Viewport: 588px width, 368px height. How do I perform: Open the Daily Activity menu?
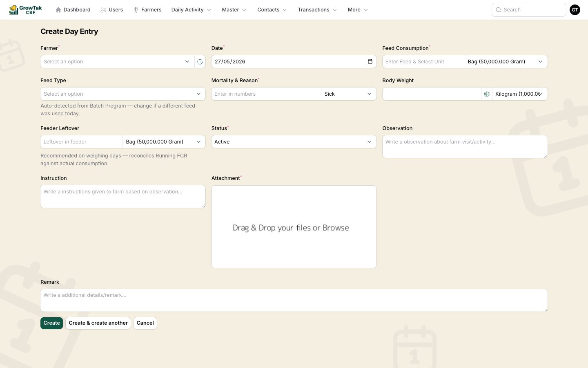click(x=191, y=10)
